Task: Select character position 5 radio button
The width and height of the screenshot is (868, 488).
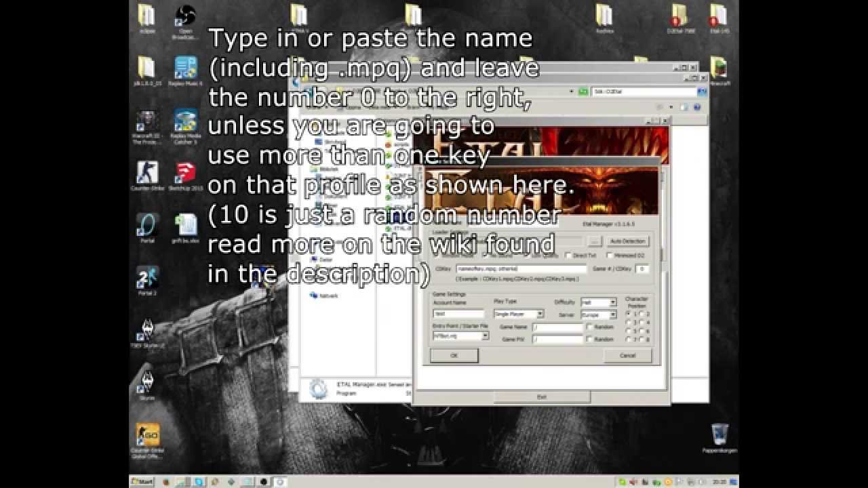Action: point(628,331)
